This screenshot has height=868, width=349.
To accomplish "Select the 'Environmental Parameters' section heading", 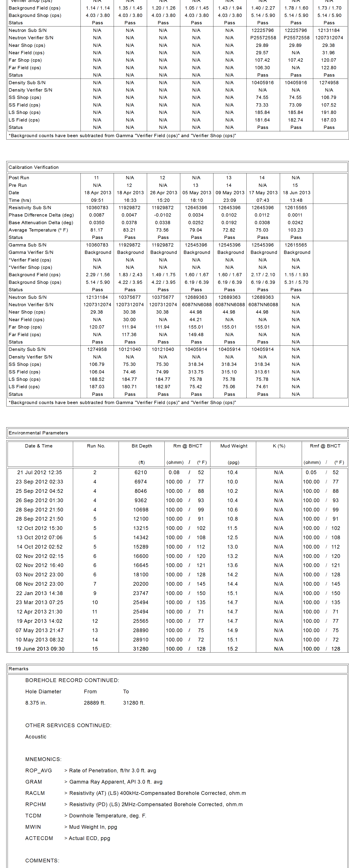I will (38, 433).
